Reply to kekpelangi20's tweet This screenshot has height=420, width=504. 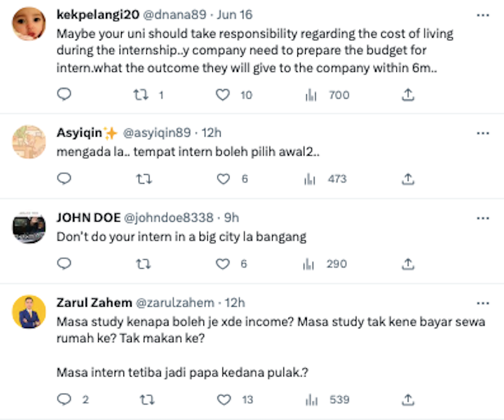pyautogui.click(x=64, y=94)
